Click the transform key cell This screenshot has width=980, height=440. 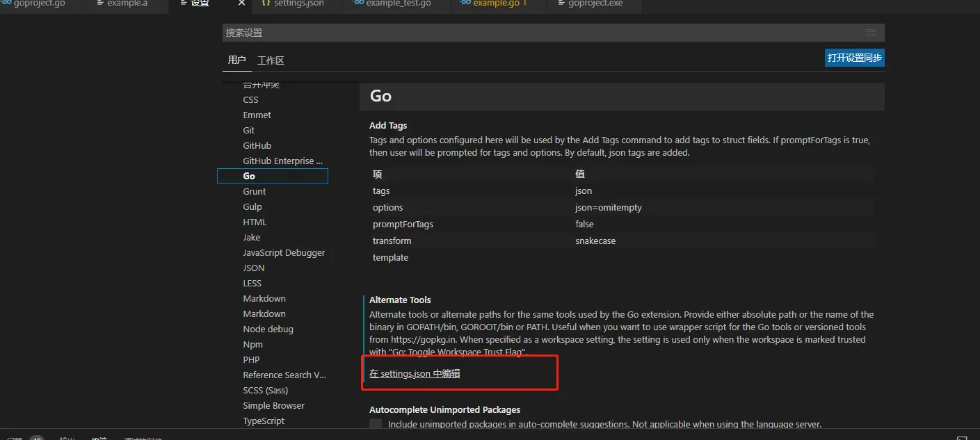tap(392, 241)
